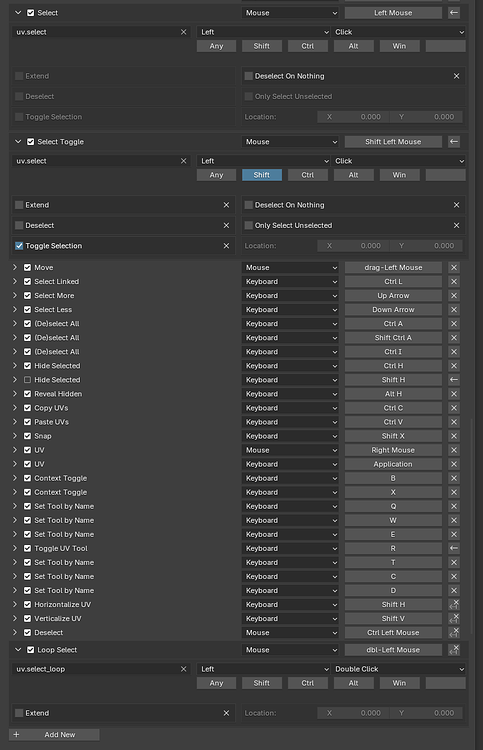Expand the Toggle UV Tool item
The width and height of the screenshot is (483, 750).
15,548
